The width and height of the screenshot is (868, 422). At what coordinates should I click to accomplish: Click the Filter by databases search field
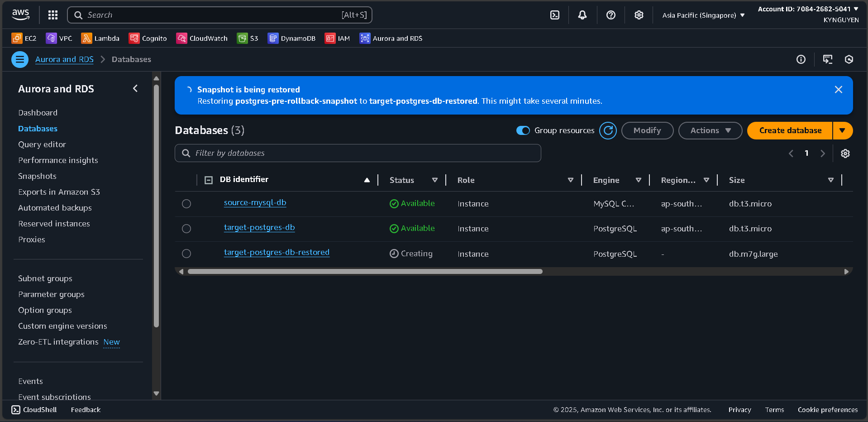click(358, 153)
